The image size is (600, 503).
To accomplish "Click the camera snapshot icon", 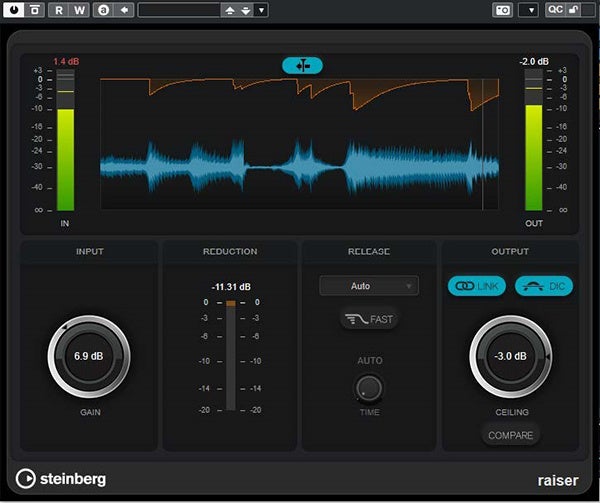I will click(x=502, y=10).
